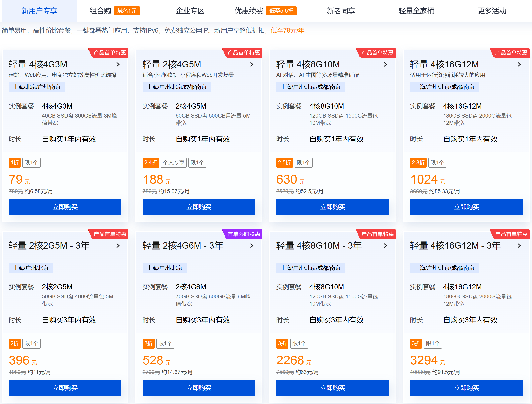Buy the 528元 three-year plan
This screenshot has height=404, width=532.
pos(199,388)
